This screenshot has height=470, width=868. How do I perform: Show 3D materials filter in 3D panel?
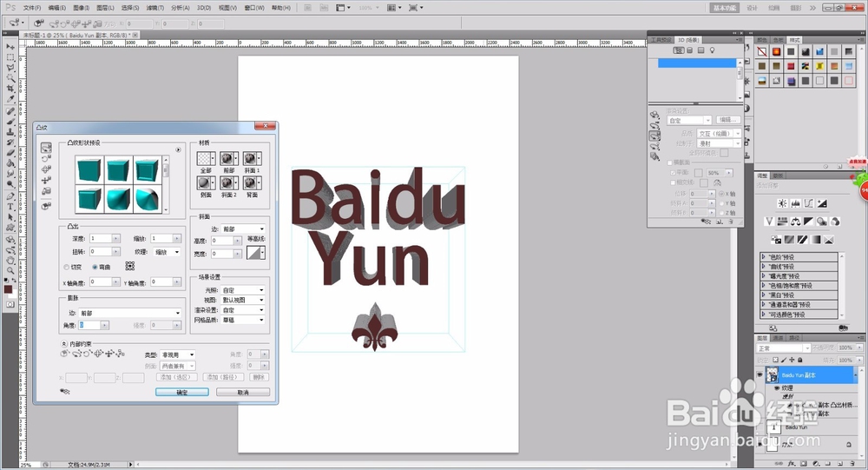[x=700, y=50]
